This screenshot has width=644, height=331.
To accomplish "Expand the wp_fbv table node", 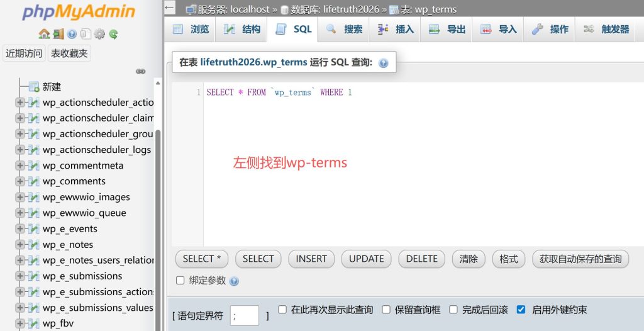I will click(x=19, y=323).
